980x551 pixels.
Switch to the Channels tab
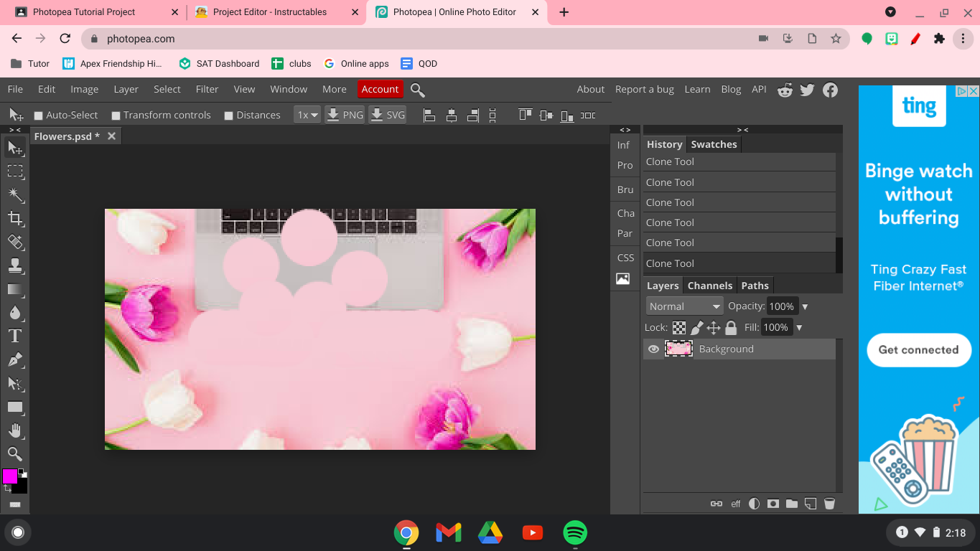point(709,286)
